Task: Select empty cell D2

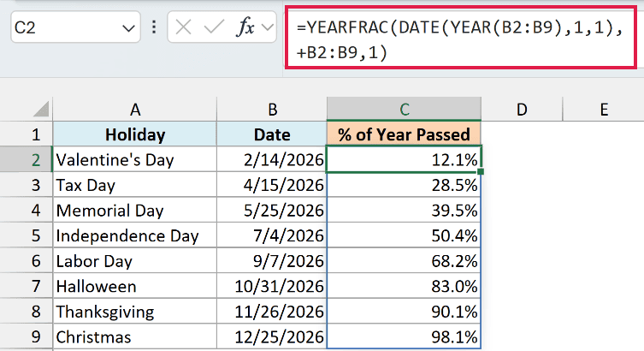Action: [x=522, y=160]
